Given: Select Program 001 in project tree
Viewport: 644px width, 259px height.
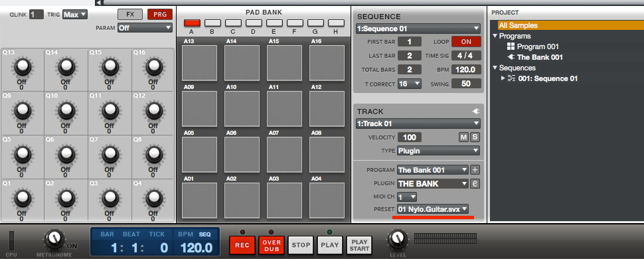Looking at the screenshot, I should [x=538, y=46].
